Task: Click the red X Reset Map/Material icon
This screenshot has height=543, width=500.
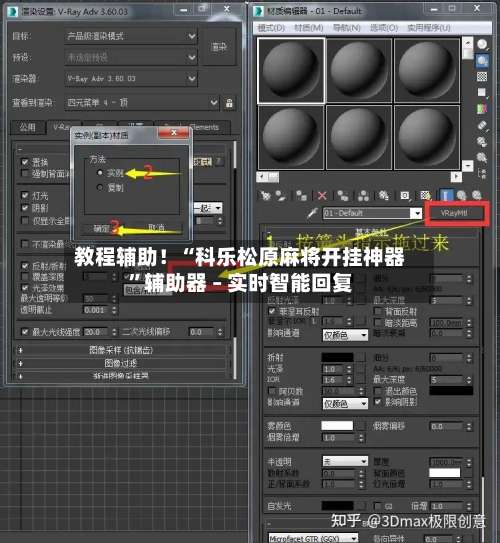Action: pos(322,195)
